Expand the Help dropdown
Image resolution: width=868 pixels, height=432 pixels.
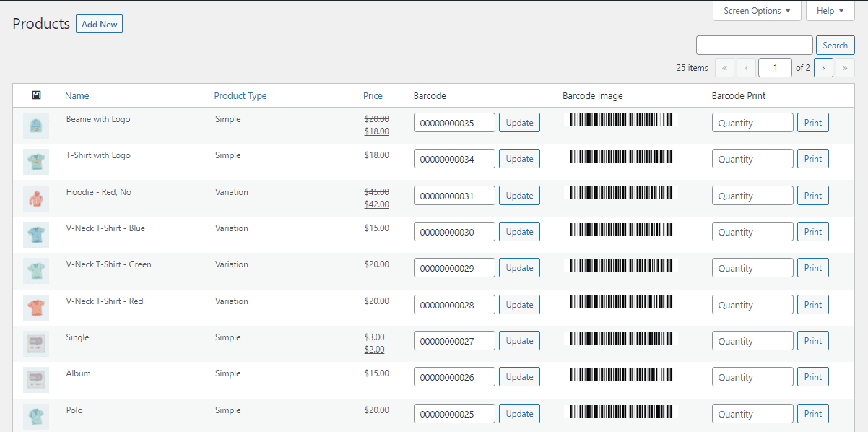pos(830,10)
